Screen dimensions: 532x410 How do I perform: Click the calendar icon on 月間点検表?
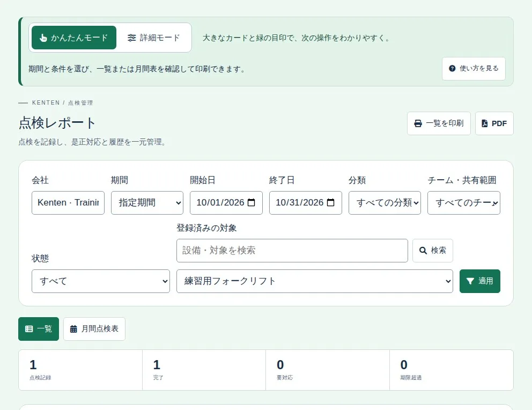73,329
